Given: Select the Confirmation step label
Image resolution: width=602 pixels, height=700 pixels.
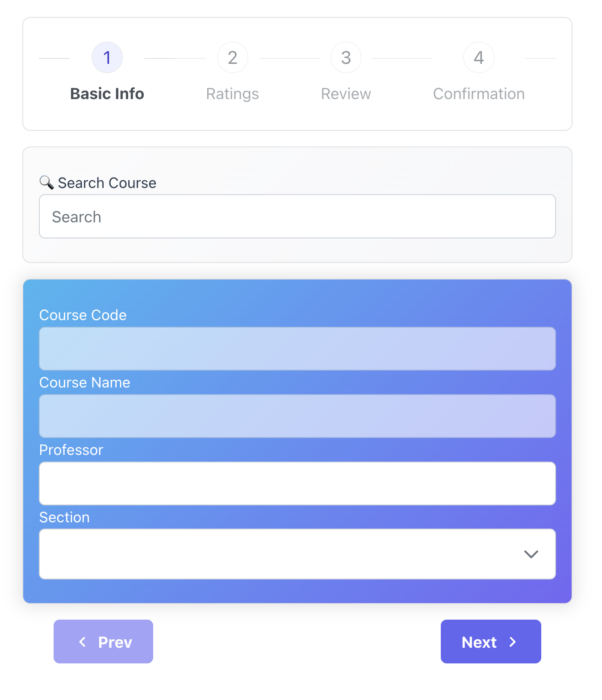Looking at the screenshot, I should (x=479, y=94).
